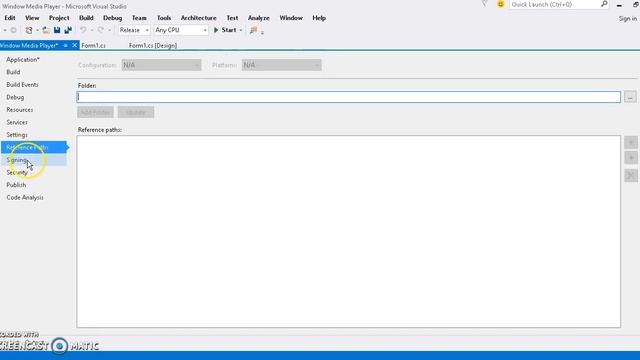Open the Configuration N/A combo box
Image resolution: width=640 pixels, height=360 pixels.
tap(161, 65)
